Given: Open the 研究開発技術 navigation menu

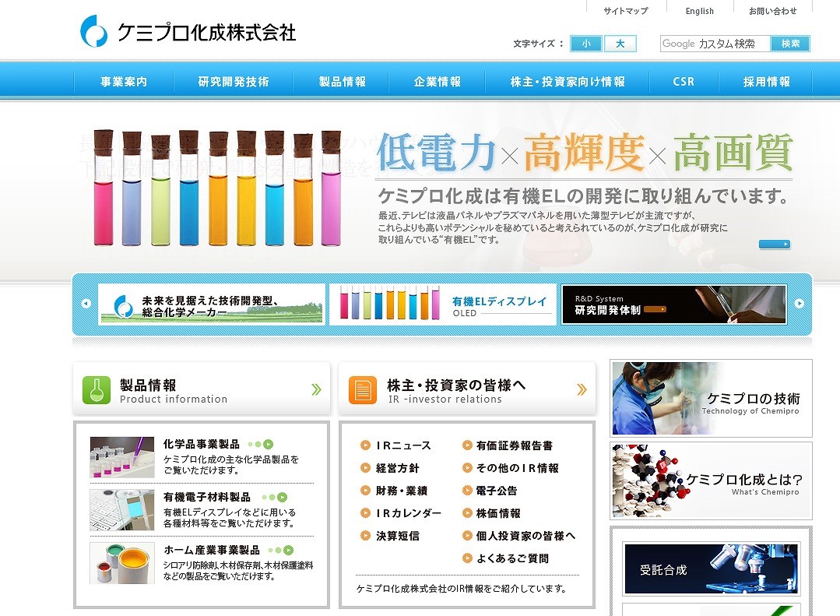Looking at the screenshot, I should [234, 82].
